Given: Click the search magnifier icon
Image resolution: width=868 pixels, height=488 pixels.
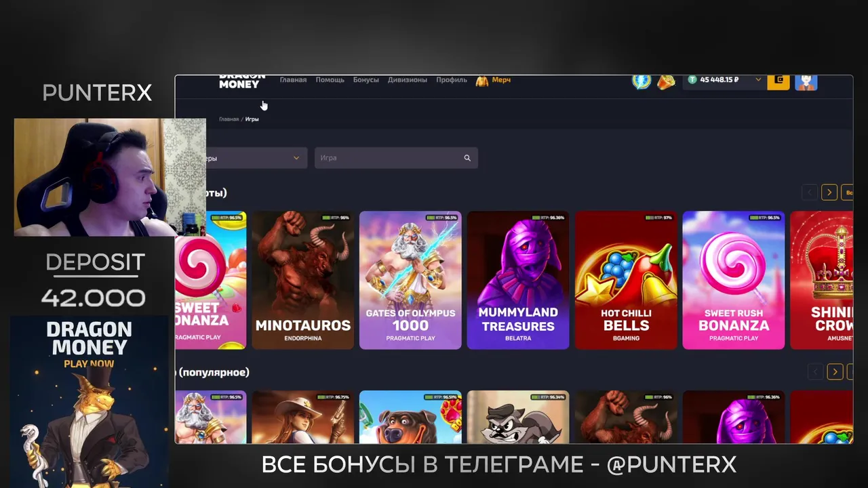Looking at the screenshot, I should coord(467,158).
